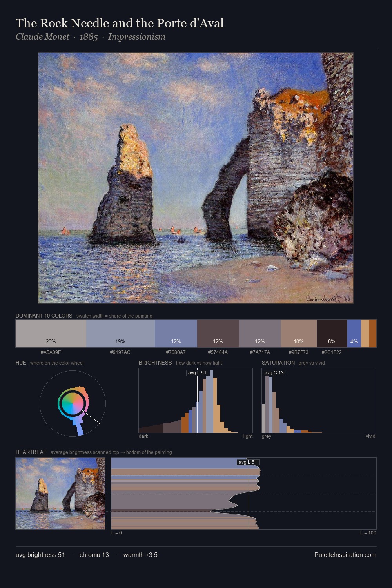Screen dimensions: 392x588
Task: Click the hex label #7A717A
Action: [260, 352]
